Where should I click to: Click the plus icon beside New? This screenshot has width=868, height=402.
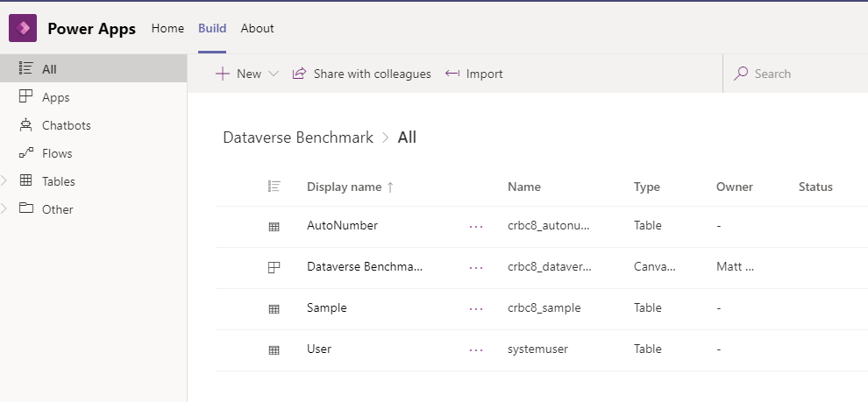point(222,74)
